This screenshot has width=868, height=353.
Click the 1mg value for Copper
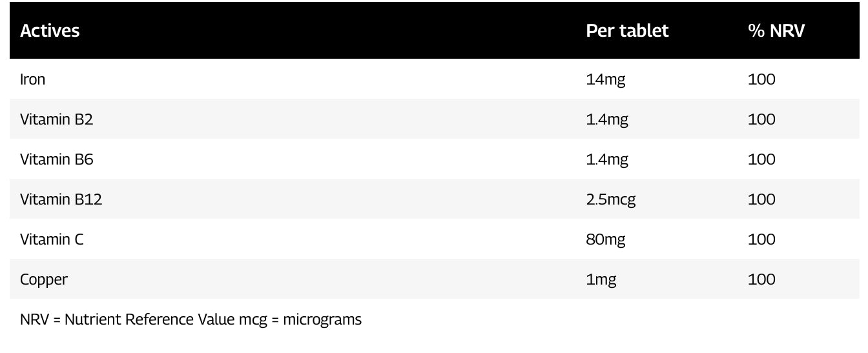pyautogui.click(x=601, y=280)
